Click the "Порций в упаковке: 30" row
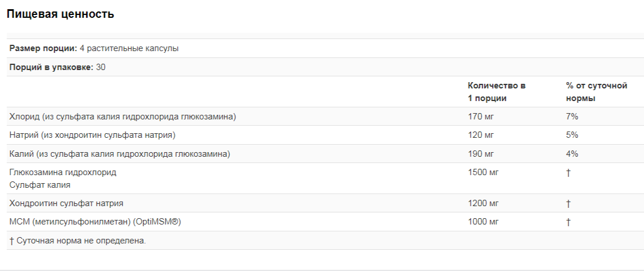Screen dimensions: 644x271 pos(57,67)
